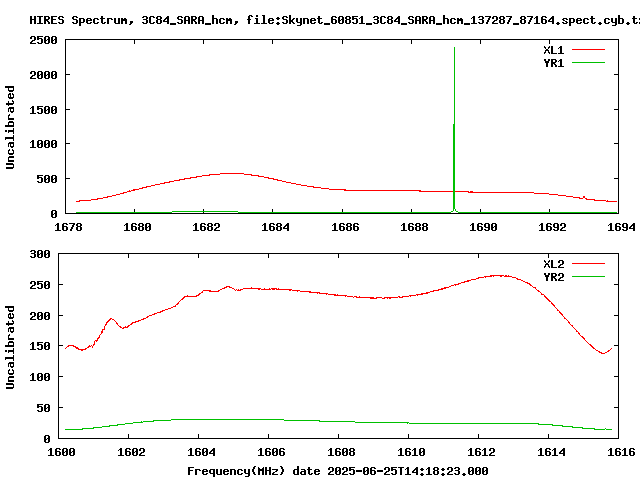The width and height of the screenshot is (640, 480).
Task: Click the top plot x-axis label 1694
Action: click(x=621, y=227)
